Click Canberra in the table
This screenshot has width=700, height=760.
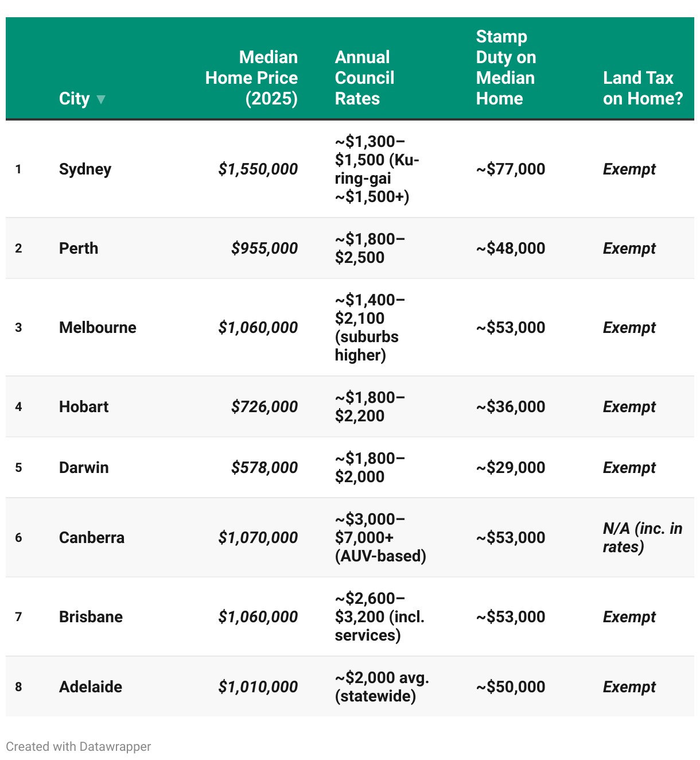[x=92, y=537]
